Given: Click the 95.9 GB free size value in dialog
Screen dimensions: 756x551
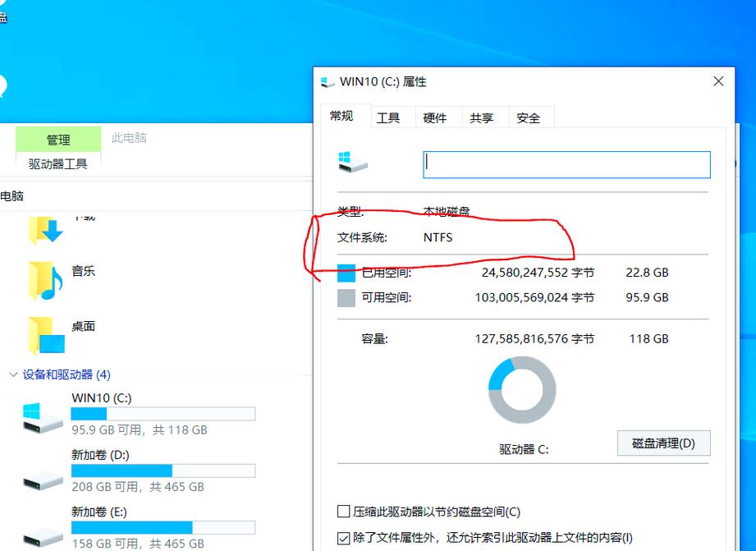Looking at the screenshot, I should (647, 297).
